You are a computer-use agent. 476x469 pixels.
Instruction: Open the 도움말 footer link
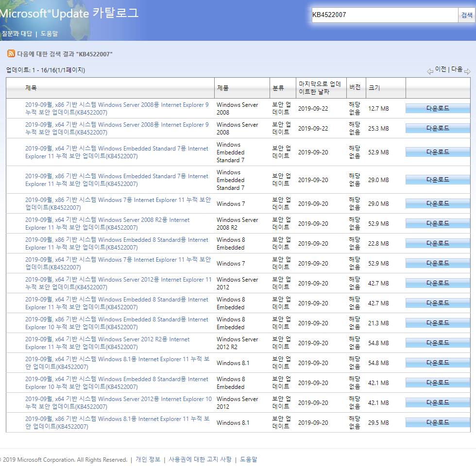tap(248, 459)
